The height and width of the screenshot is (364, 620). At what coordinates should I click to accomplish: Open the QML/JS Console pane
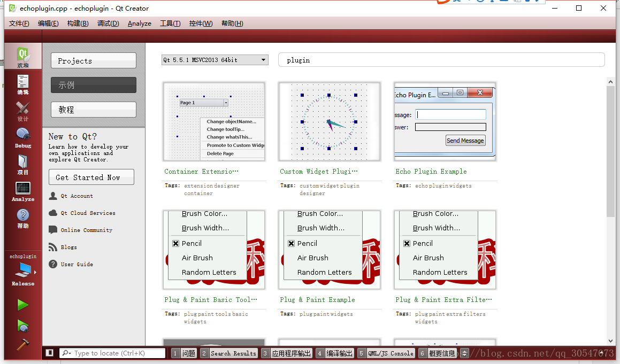tap(386, 353)
